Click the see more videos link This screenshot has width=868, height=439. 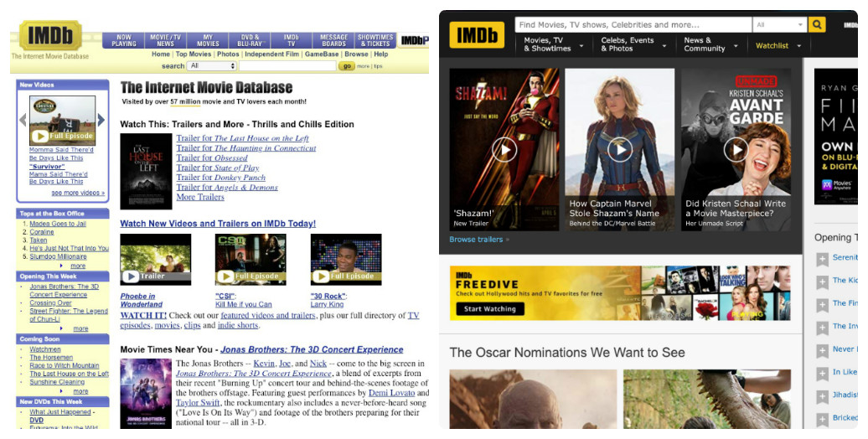(x=78, y=193)
